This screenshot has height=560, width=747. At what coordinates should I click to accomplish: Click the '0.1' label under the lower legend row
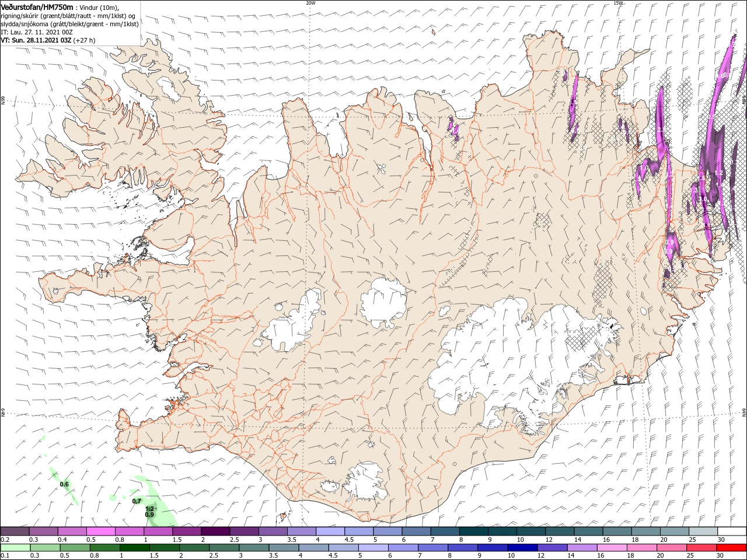point(5,556)
